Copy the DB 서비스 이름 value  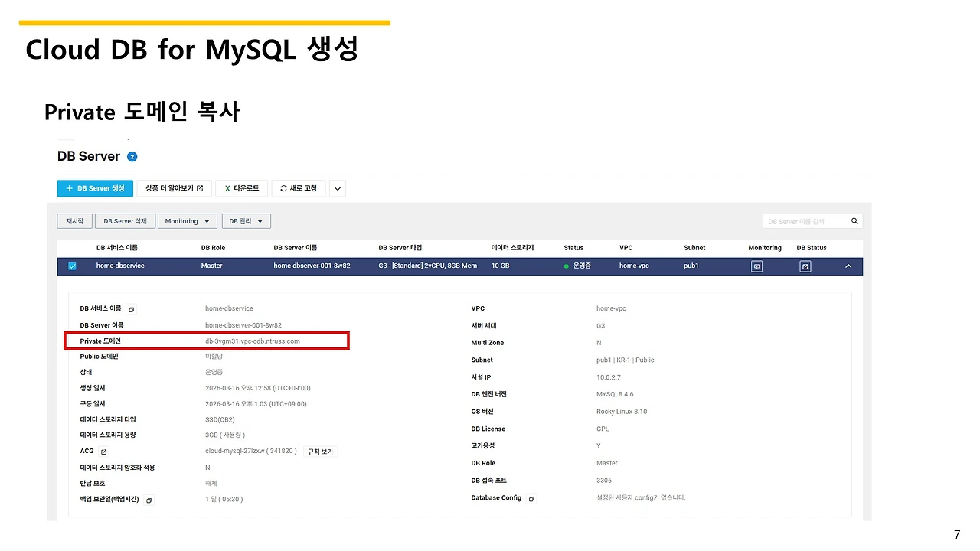click(x=131, y=308)
